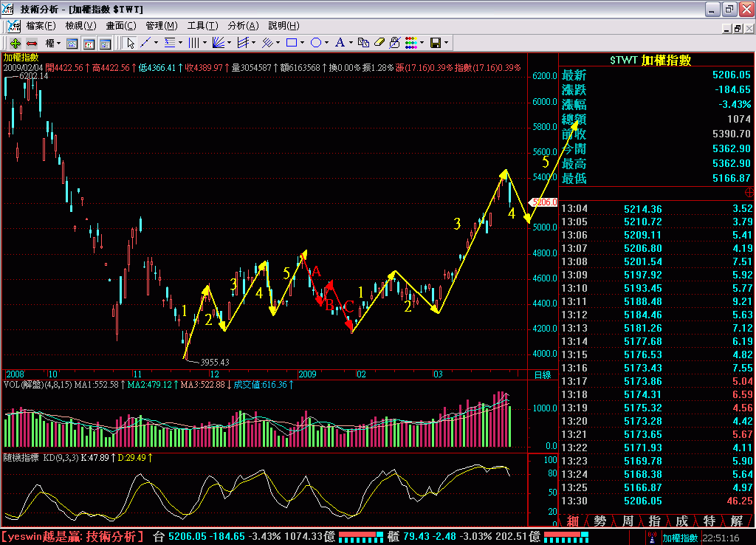Click the $TWT 加權指數 quote panel title

pyautogui.click(x=650, y=60)
